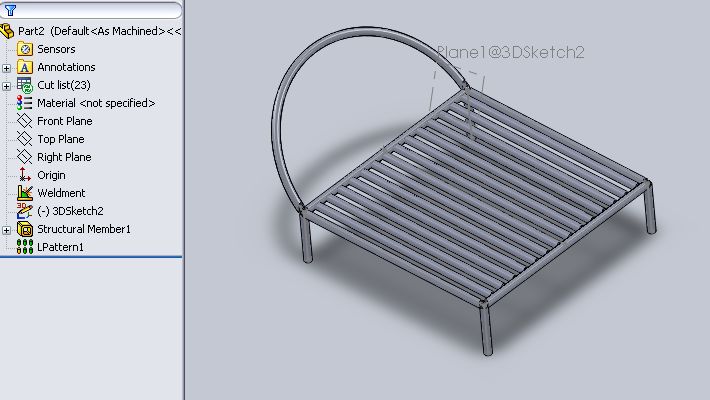Click the Right Plane icon
Image resolution: width=710 pixels, height=400 pixels.
click(24, 157)
